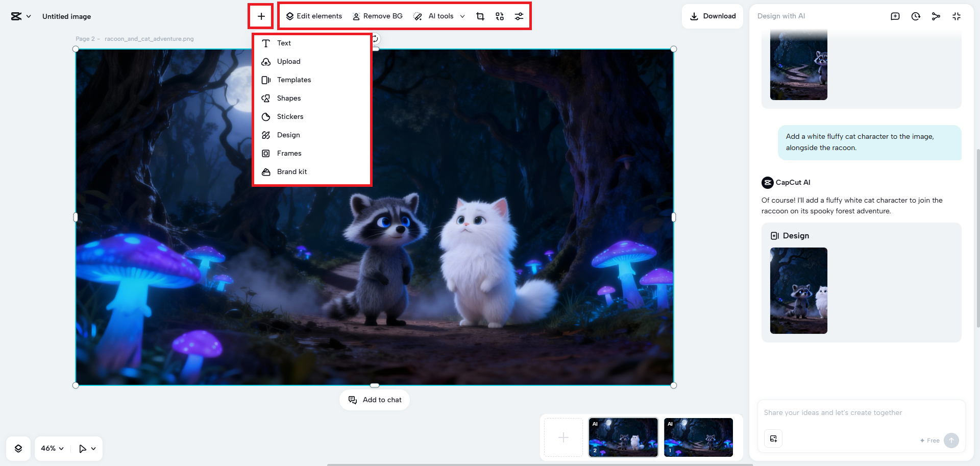980x466 pixels.
Task: Open the 46% zoom dropdown
Action: 52,449
